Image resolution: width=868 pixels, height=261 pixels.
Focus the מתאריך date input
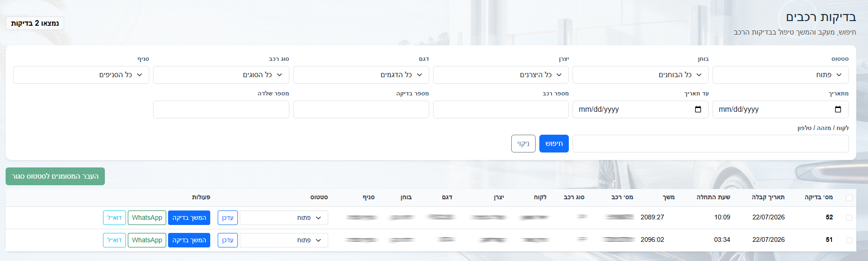coord(780,109)
